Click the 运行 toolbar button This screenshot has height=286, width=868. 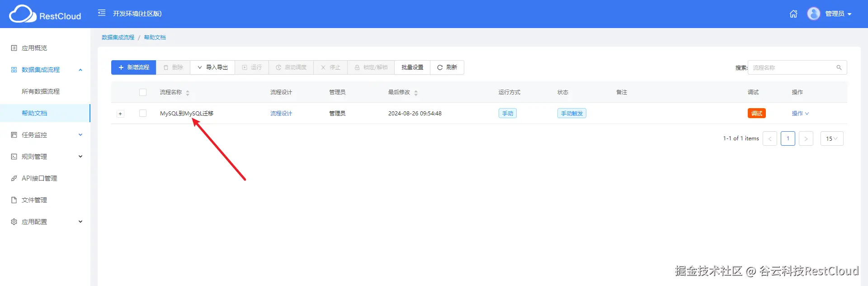tap(252, 67)
